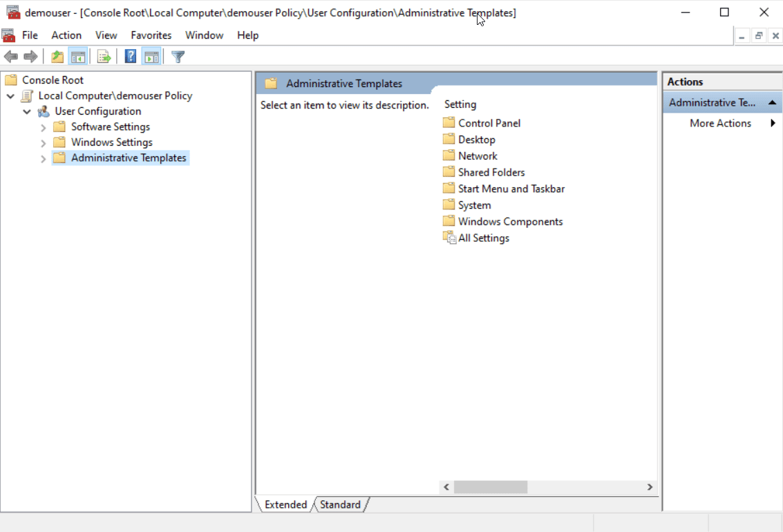Click the Desktop folder icon in list
The image size is (783, 532).
click(x=449, y=139)
